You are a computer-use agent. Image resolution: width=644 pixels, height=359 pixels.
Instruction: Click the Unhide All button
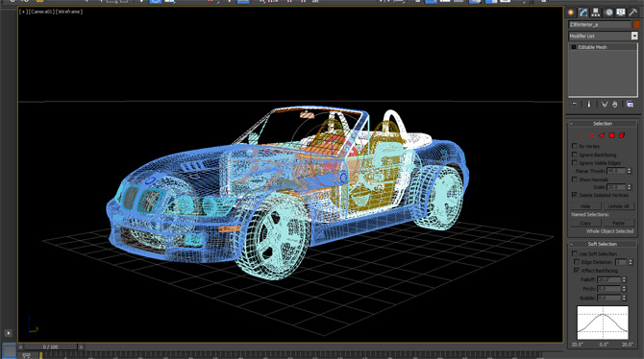pos(619,206)
